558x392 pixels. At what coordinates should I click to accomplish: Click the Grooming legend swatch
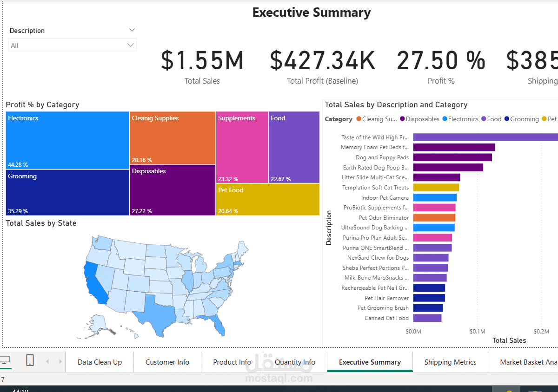507,119
